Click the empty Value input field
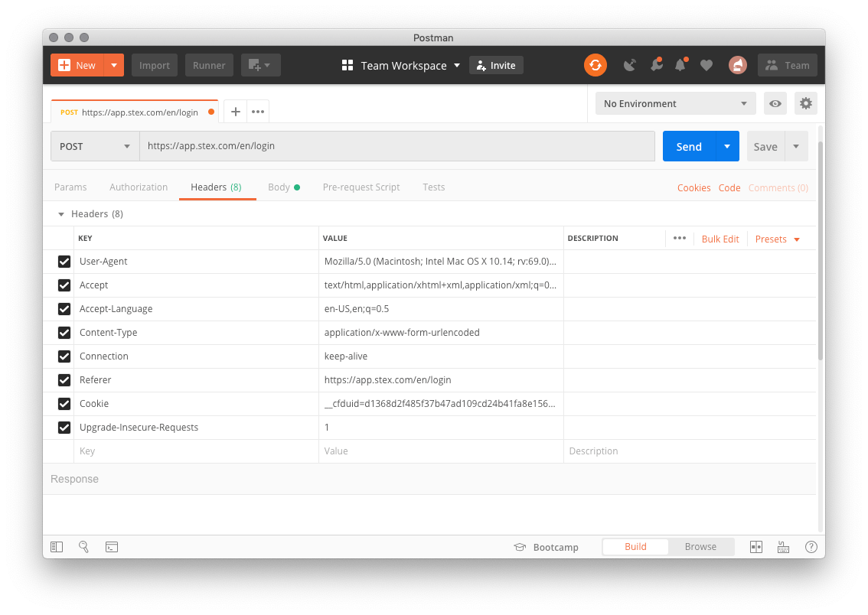The height and width of the screenshot is (615, 868). click(x=441, y=451)
